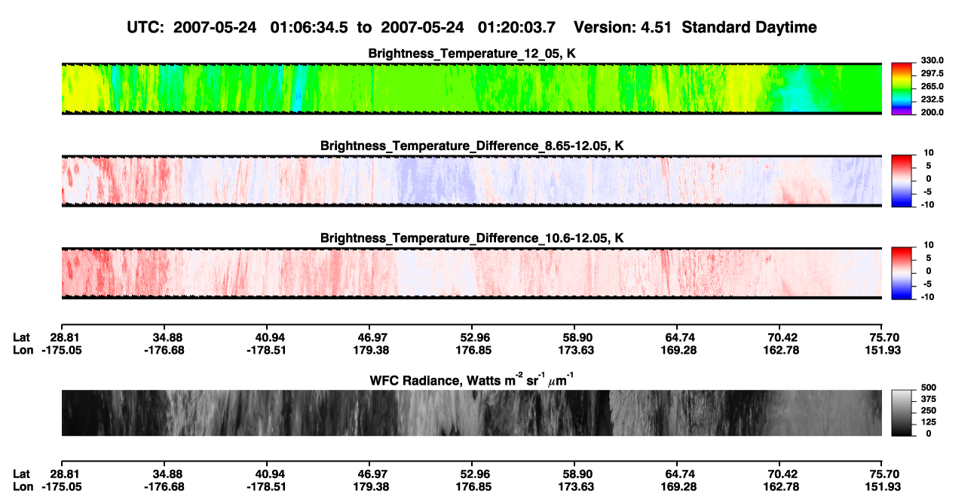This screenshot has width=980, height=503.
Task: Click longitude 169.28 under the WFC Radiance panel
Action: click(x=677, y=486)
